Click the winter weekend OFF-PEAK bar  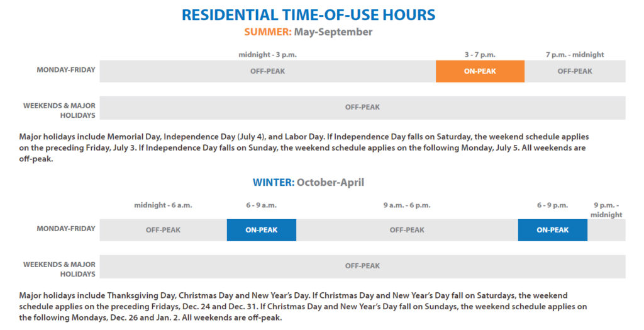(362, 266)
